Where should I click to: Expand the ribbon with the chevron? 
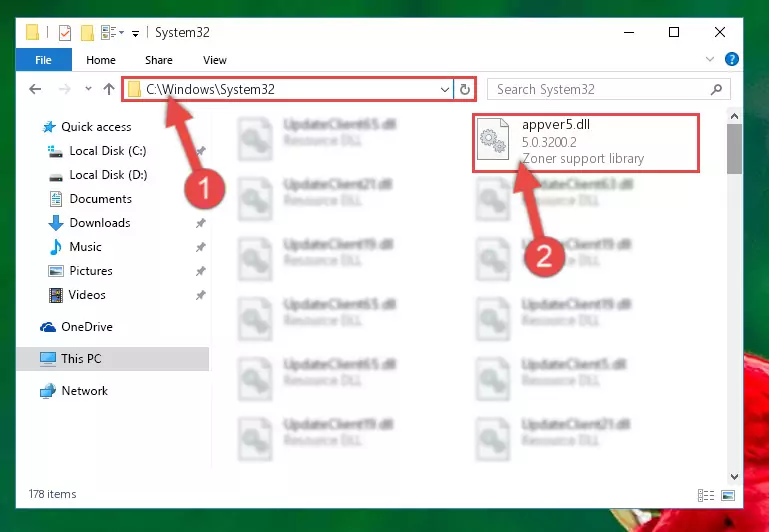point(710,59)
